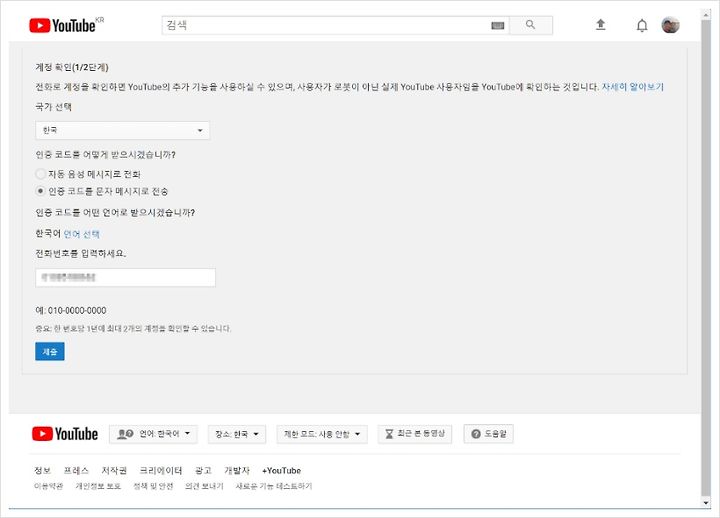Screen dimensions: 720x518
Task: Open footer 언어: 한국어 dropdown
Action: pos(153,434)
